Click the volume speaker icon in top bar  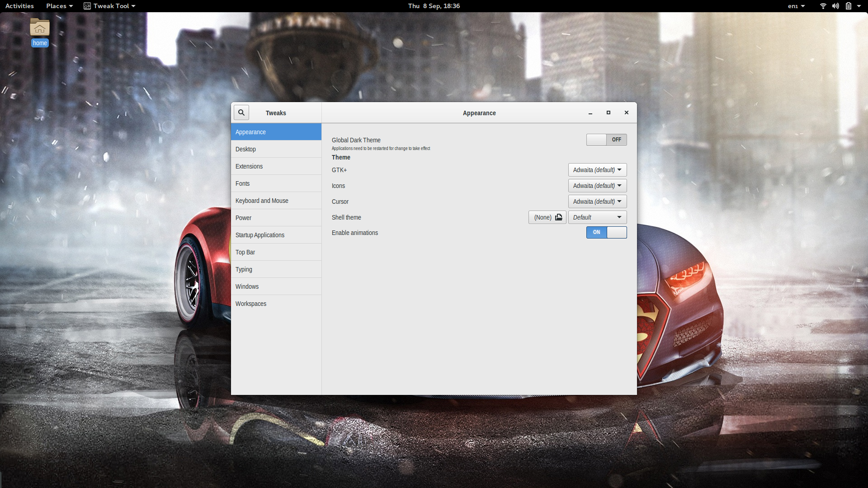point(835,6)
